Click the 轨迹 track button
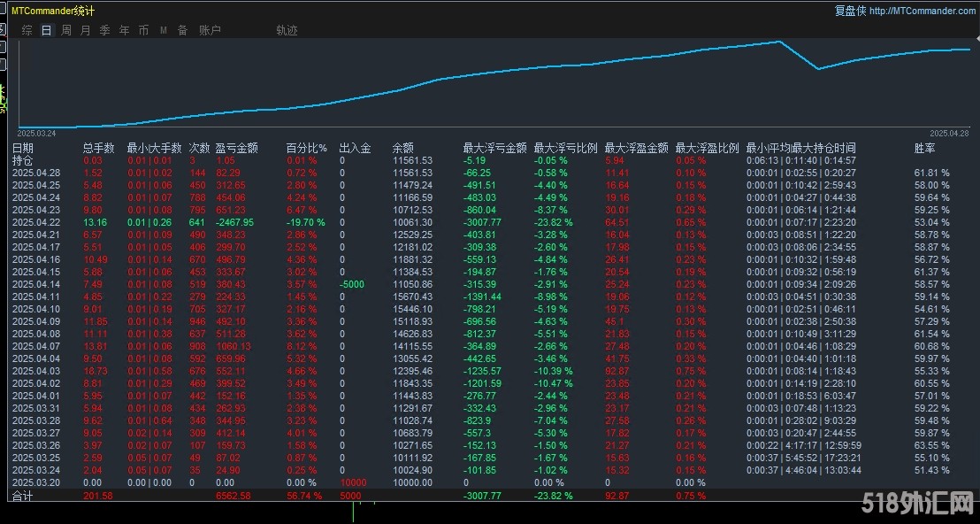The width and height of the screenshot is (980, 524). click(x=287, y=30)
